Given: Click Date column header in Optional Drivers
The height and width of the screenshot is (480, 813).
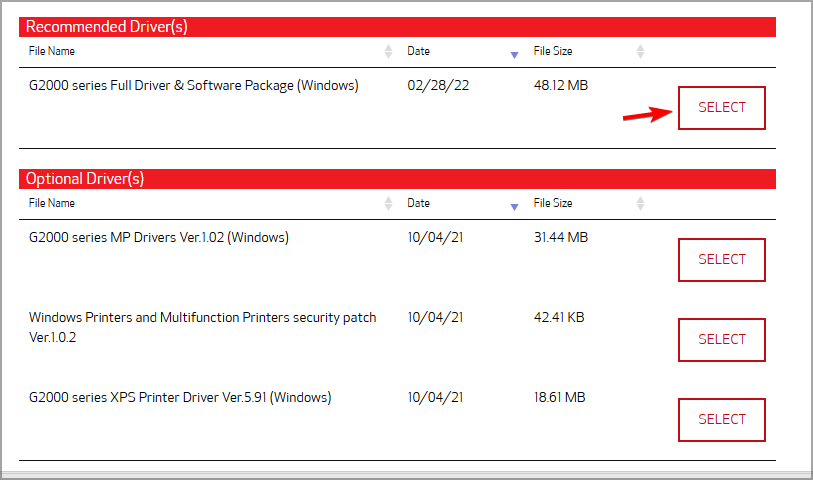Looking at the screenshot, I should (x=418, y=203).
